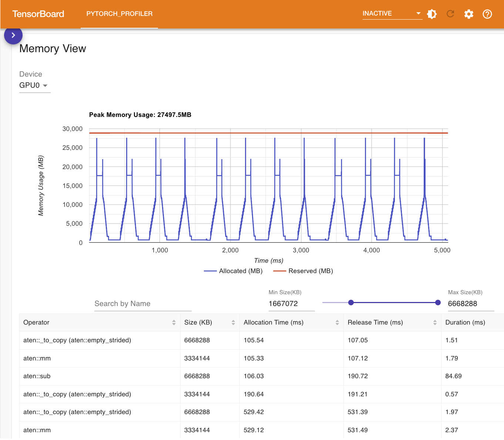Click duration value 0.57
The width and height of the screenshot is (504, 440).
[451, 394]
